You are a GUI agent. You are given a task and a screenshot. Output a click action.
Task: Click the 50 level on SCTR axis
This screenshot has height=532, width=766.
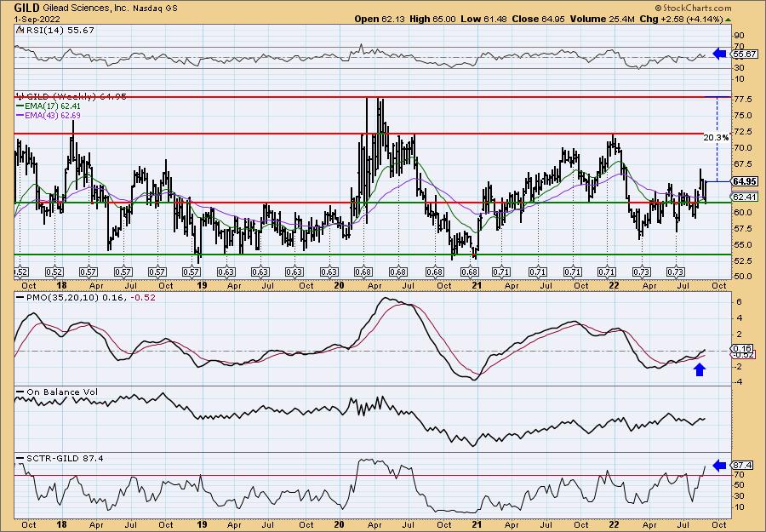740,485
